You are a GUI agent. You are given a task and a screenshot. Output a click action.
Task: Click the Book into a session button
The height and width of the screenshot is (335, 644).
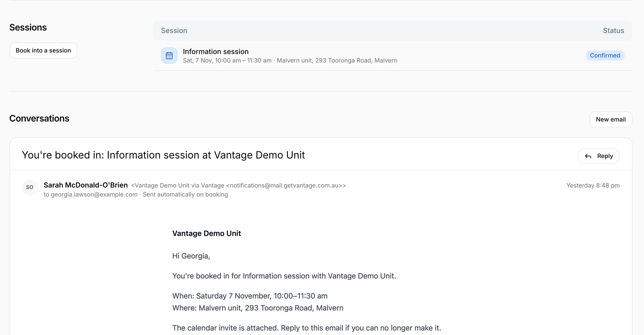click(43, 51)
